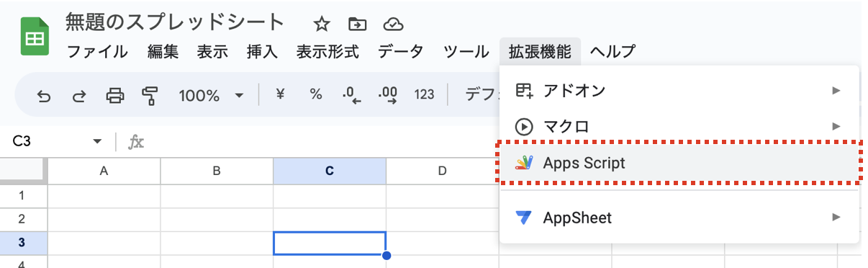Open the ヘルプ menu
Image resolution: width=868 pixels, height=268 pixels.
612,51
